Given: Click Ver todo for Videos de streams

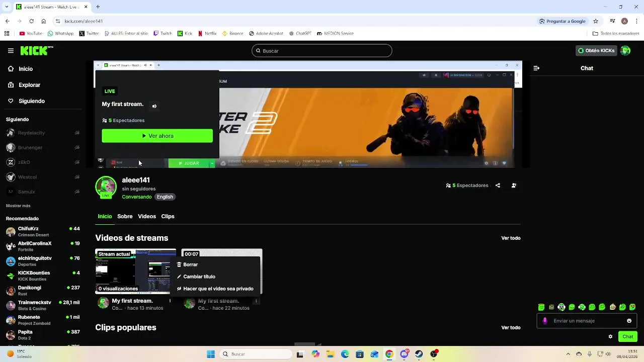Looking at the screenshot, I should coord(511,238).
